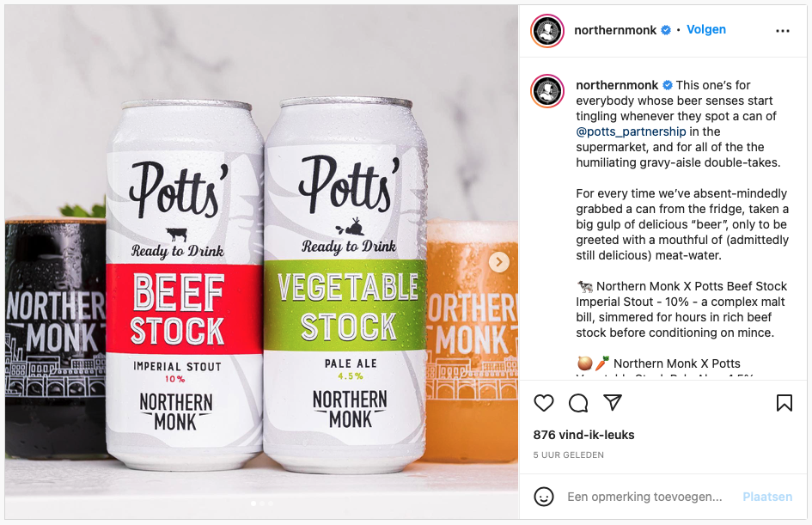The height and width of the screenshot is (525, 812).
Task: Follow the account with Volgen
Action: pos(706,29)
